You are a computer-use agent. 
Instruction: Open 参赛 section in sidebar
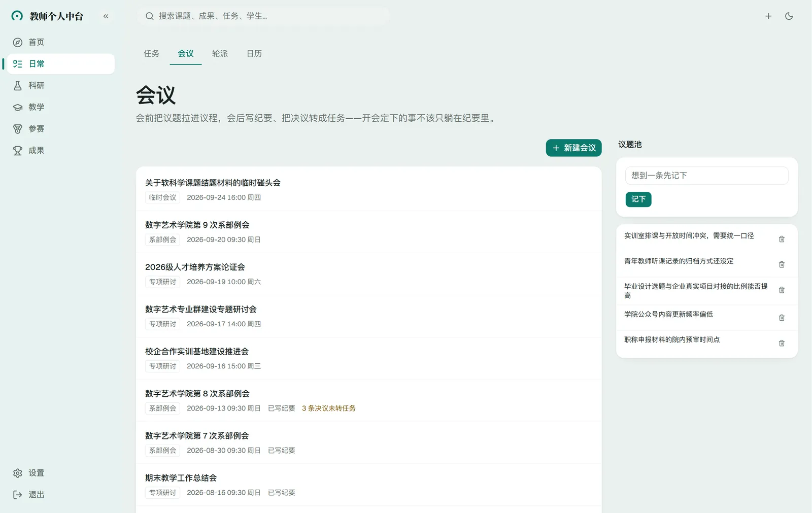pyautogui.click(x=61, y=129)
